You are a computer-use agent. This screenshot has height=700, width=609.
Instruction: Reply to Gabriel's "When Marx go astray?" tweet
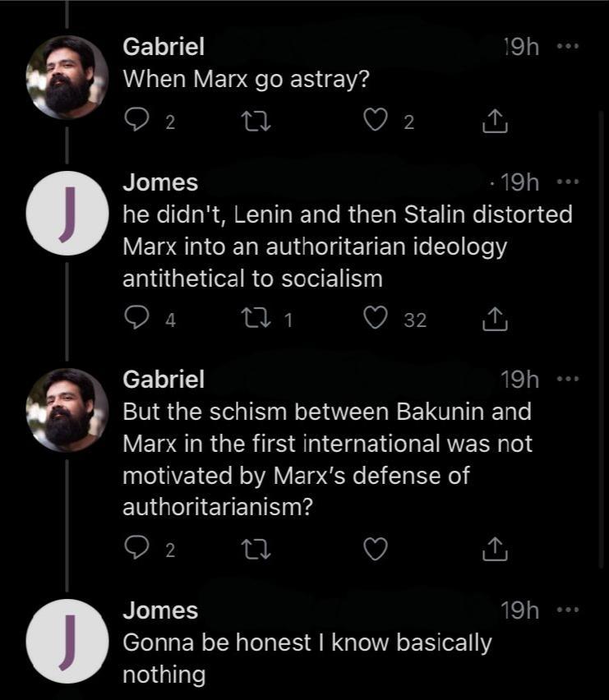pos(137,119)
